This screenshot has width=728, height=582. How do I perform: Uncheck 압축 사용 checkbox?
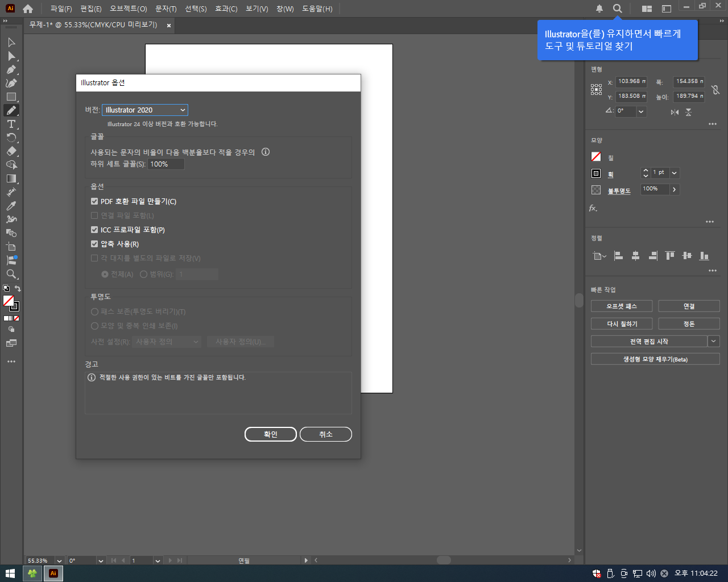tap(94, 244)
